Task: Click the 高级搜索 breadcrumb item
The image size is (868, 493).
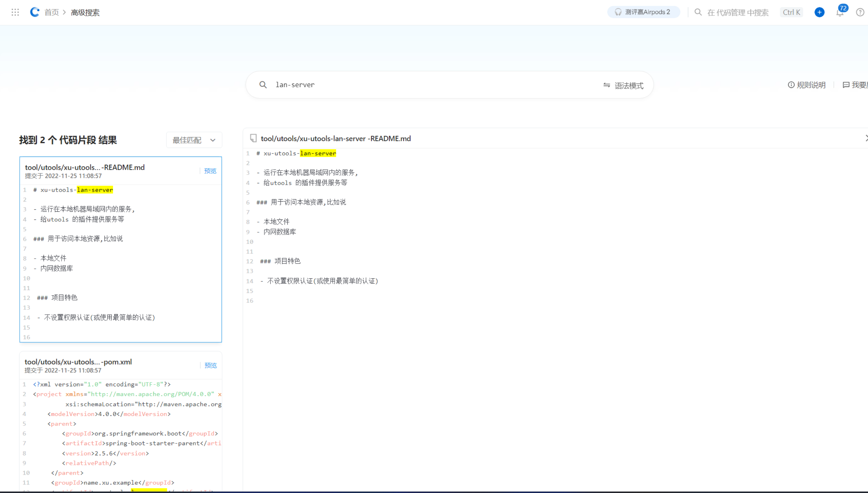Action: pyautogui.click(x=85, y=12)
